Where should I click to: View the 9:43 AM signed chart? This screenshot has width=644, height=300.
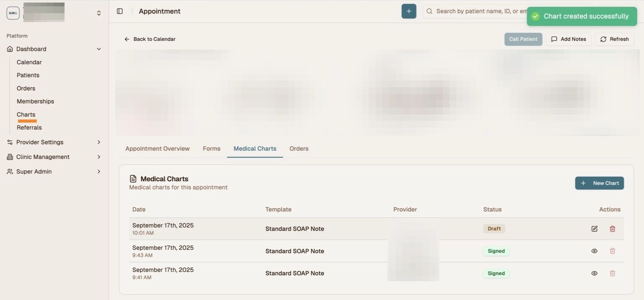click(595, 251)
